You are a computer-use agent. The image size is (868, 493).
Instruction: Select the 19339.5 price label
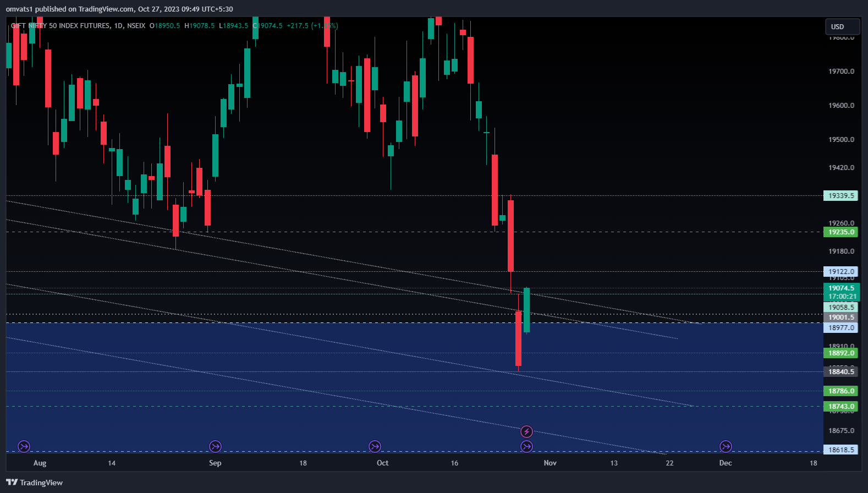tap(841, 195)
